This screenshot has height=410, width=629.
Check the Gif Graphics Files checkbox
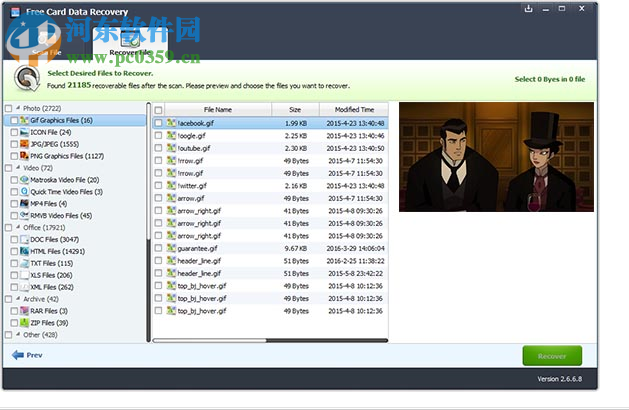pyautogui.click(x=14, y=120)
